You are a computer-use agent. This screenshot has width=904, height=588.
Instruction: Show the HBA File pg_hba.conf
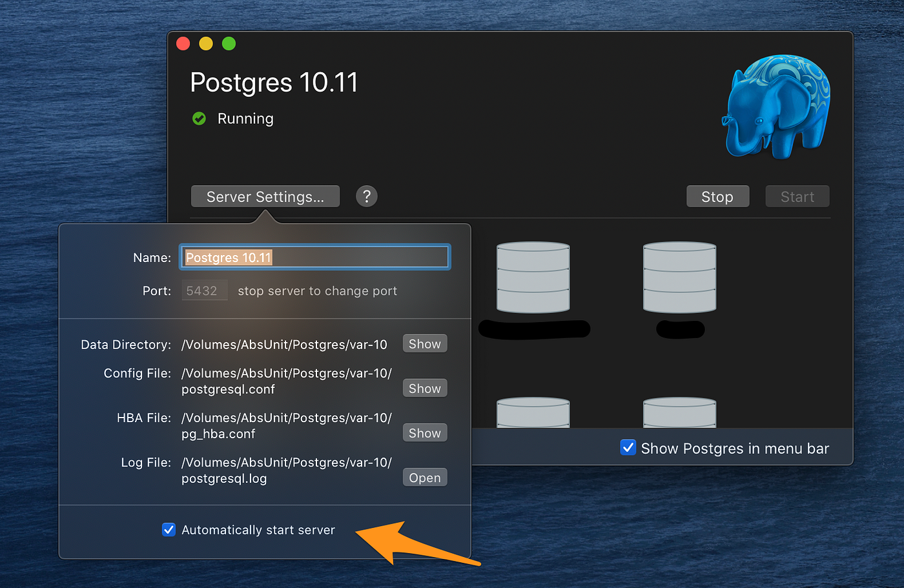[425, 433]
